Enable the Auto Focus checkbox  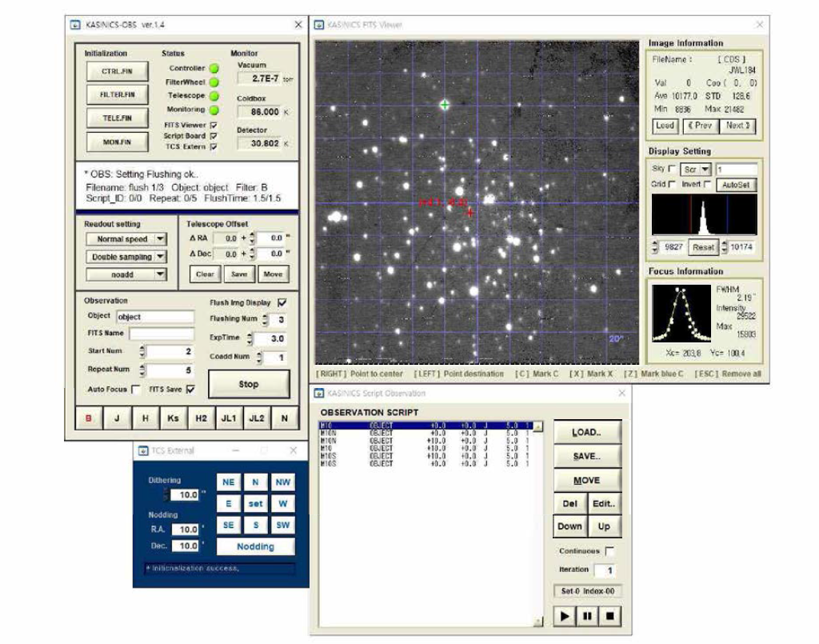click(136, 389)
